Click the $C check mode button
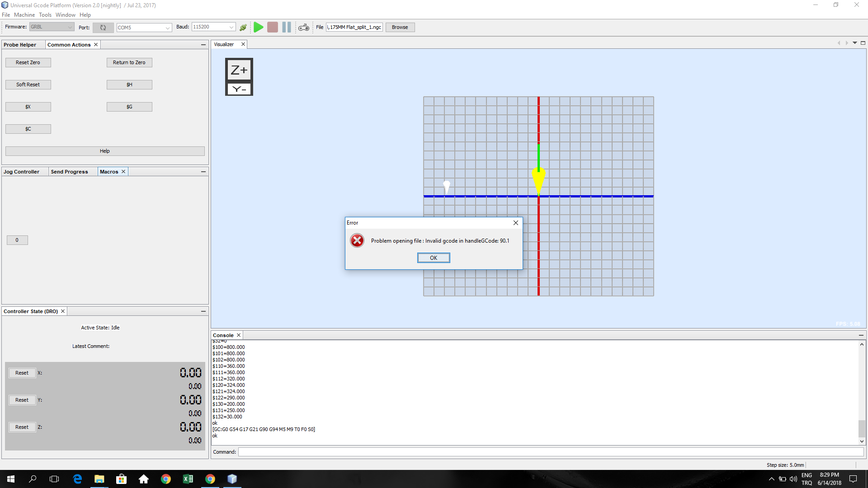 28,129
